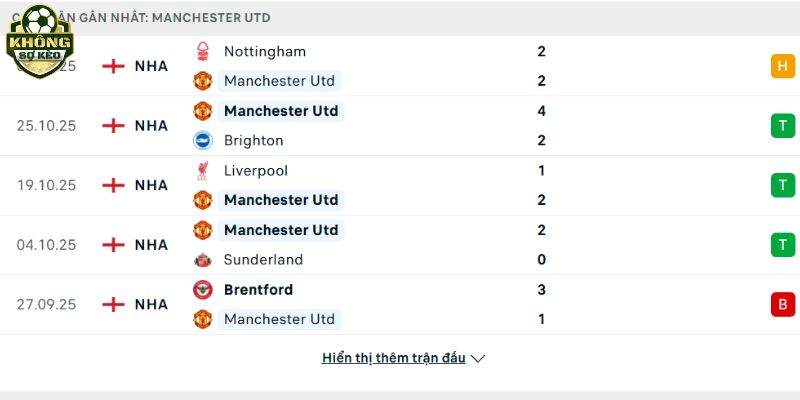Click England flag on 27.09.25 row
800x400 pixels.
click(x=114, y=305)
